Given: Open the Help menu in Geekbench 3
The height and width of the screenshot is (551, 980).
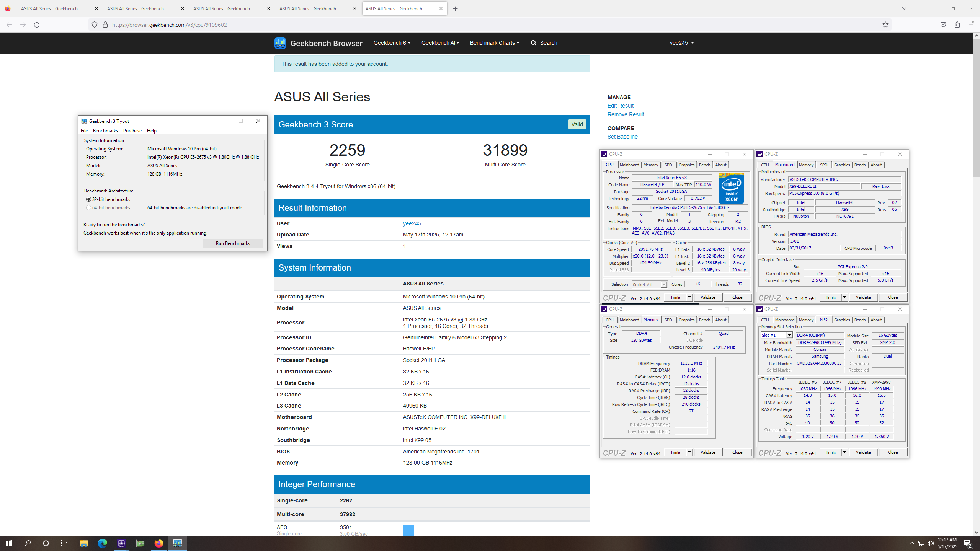Looking at the screenshot, I should point(152,131).
